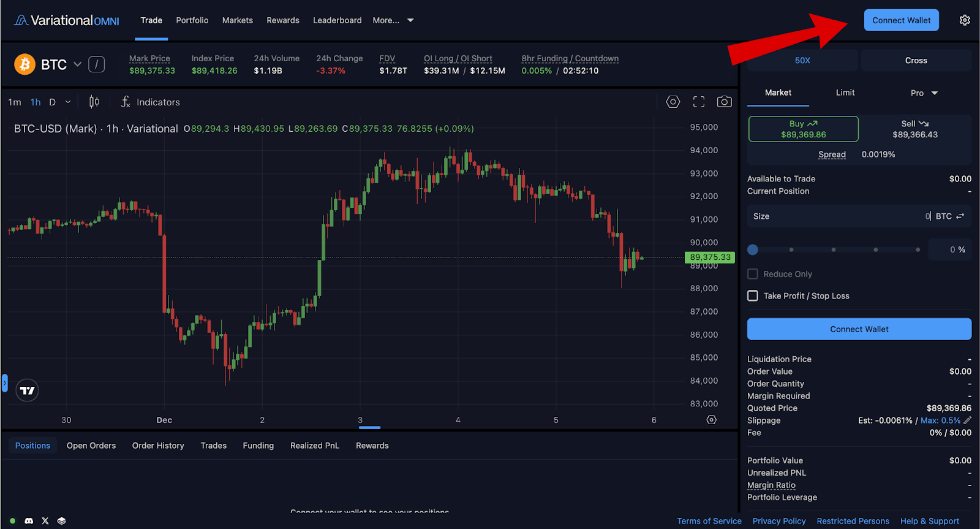Focus the Size input field
Screen dimensions: 980x529
click(859, 216)
